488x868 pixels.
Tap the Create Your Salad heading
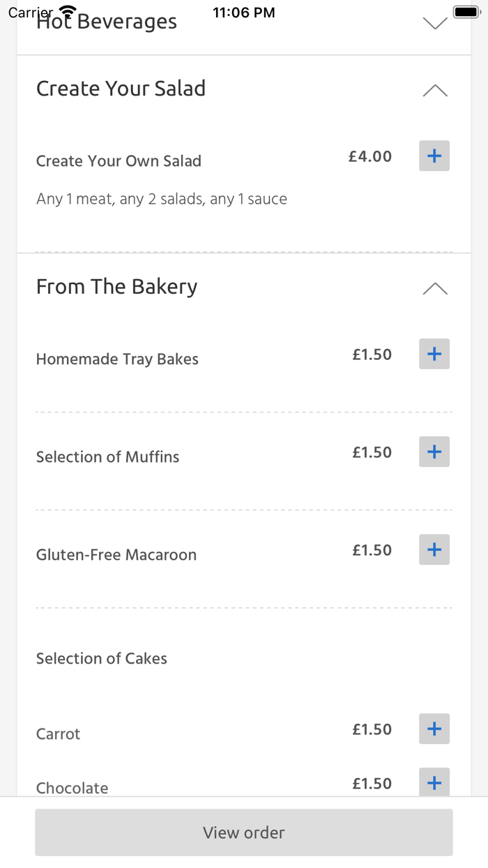point(121,89)
